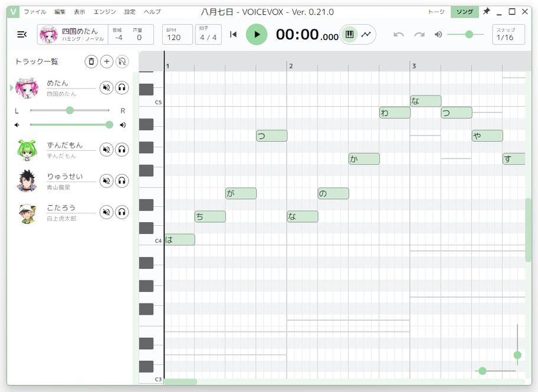Click the redo arrow icon

(x=419, y=34)
